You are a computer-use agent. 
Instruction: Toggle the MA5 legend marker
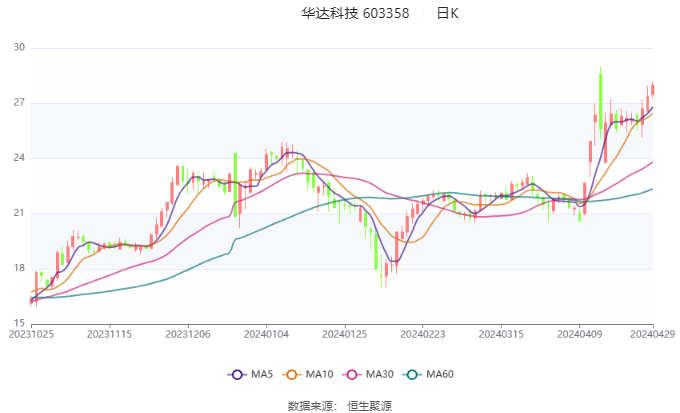pos(237,375)
